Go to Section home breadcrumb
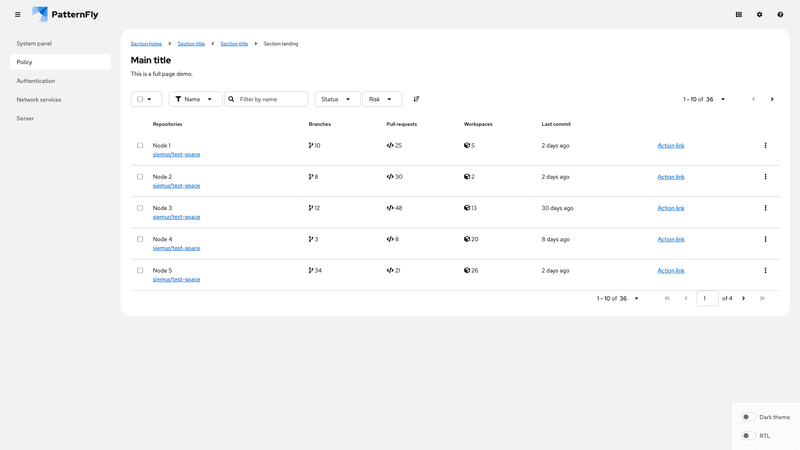 [x=146, y=44]
